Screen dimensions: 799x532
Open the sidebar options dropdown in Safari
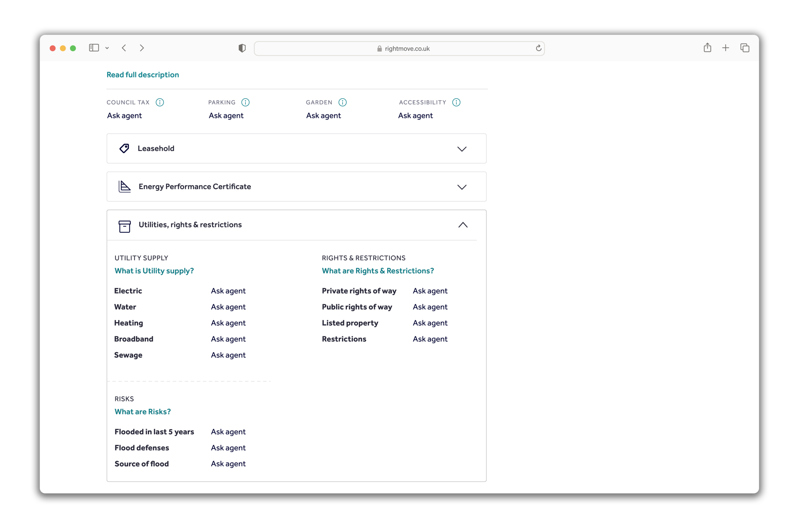(x=107, y=48)
